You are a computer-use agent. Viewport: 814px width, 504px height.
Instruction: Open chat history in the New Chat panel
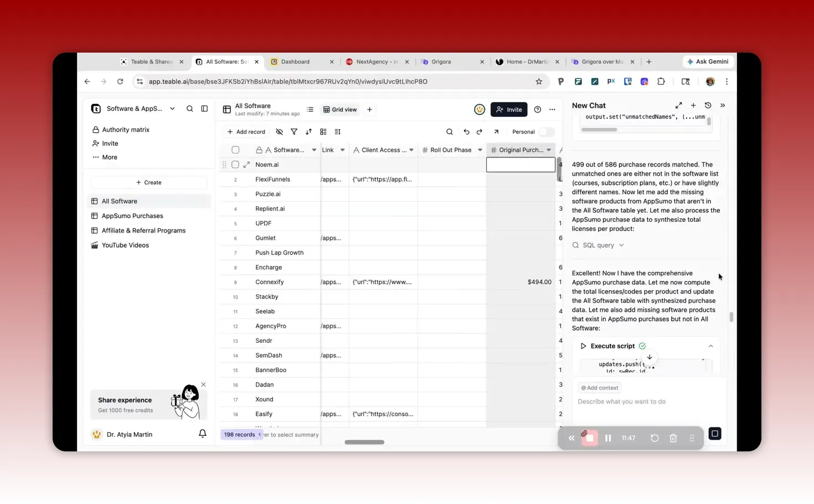pyautogui.click(x=708, y=105)
